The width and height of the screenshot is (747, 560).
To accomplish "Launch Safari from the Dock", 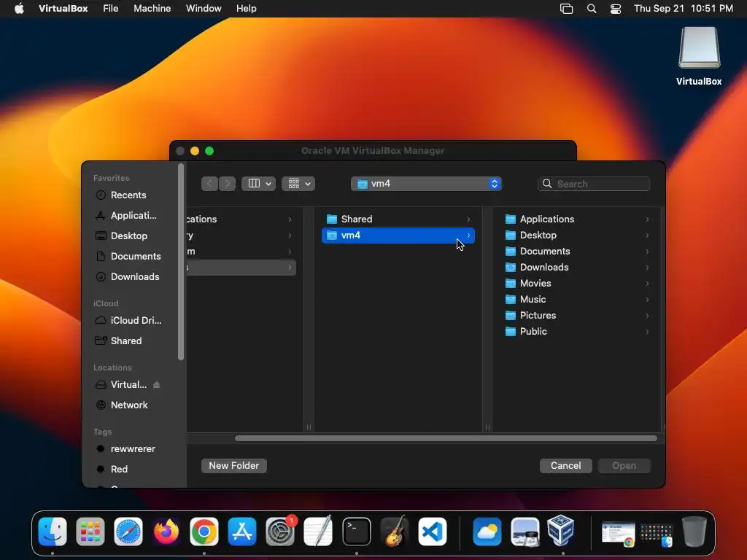I will coord(128,532).
